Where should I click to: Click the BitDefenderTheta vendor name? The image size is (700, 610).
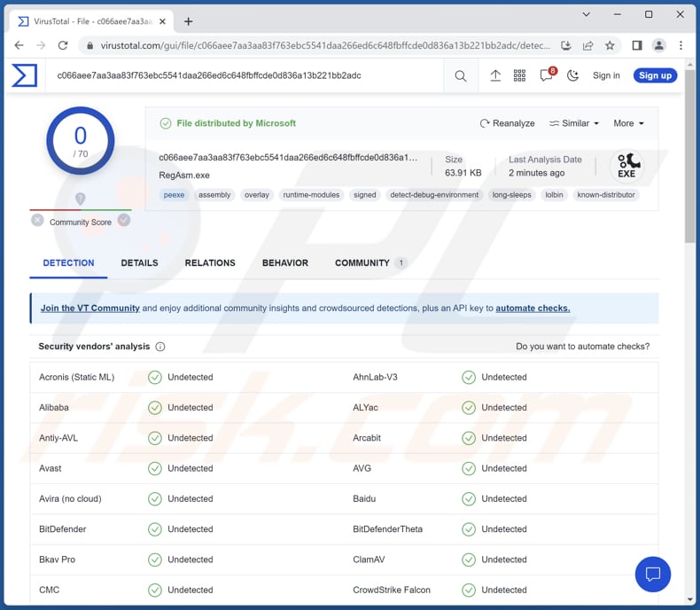(x=387, y=529)
